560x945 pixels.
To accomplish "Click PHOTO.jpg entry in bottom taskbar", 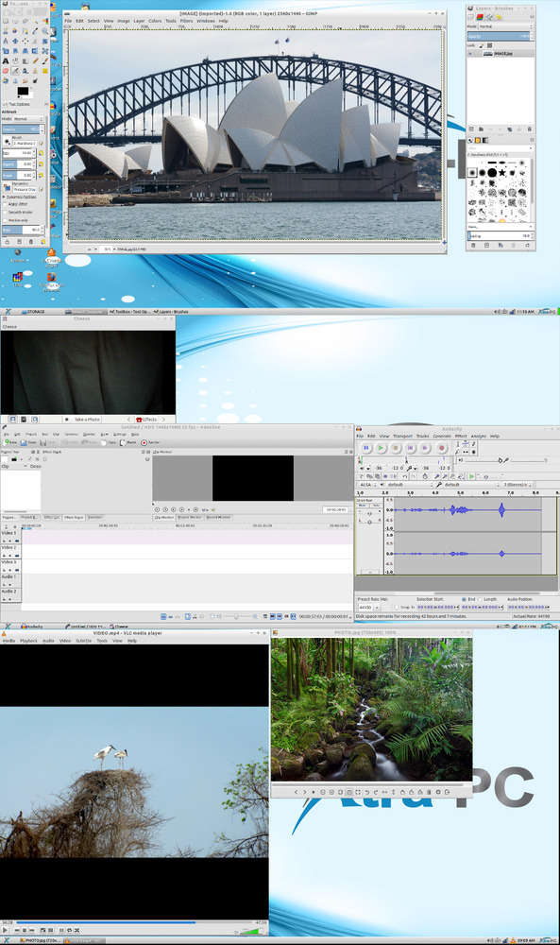I will coord(39,940).
